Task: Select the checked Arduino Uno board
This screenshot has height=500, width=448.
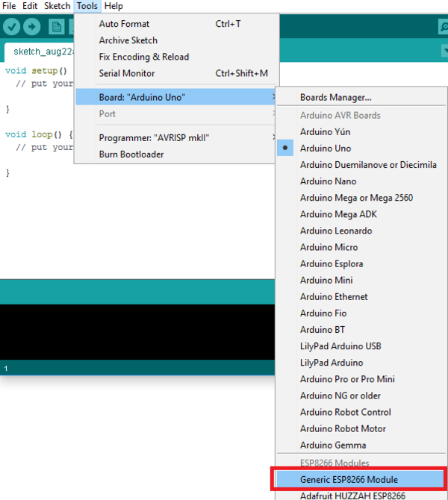Action: [361, 149]
